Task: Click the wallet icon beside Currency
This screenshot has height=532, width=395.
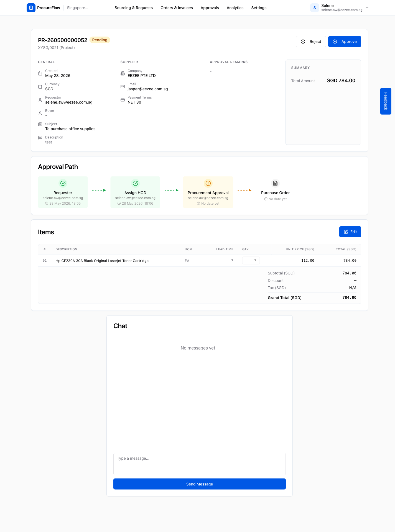Action: [x=40, y=87]
